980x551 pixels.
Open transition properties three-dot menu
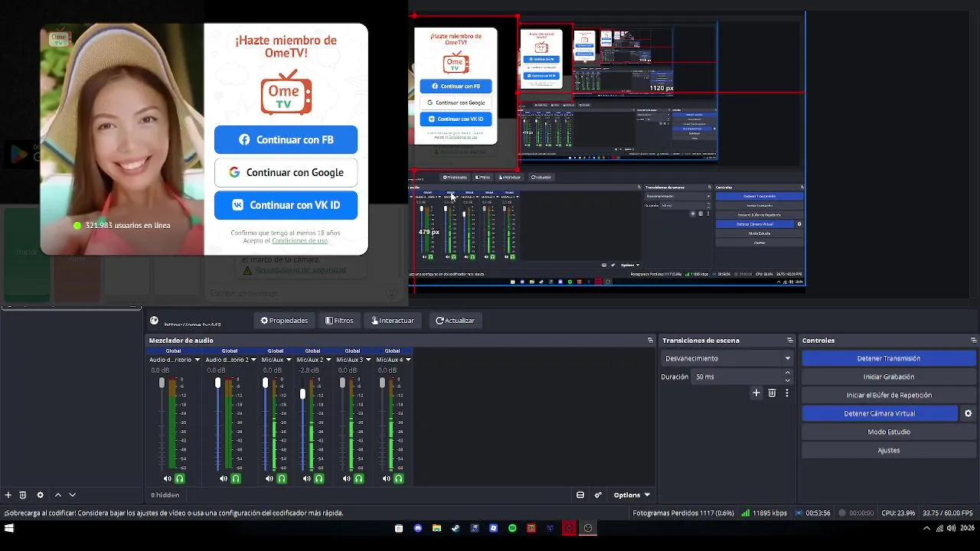pyautogui.click(x=787, y=393)
